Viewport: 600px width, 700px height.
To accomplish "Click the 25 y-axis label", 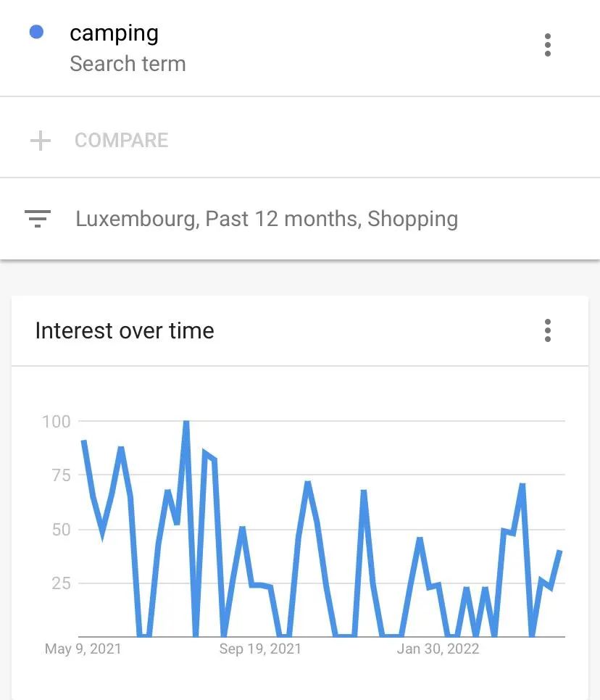I will pyautogui.click(x=61, y=583).
